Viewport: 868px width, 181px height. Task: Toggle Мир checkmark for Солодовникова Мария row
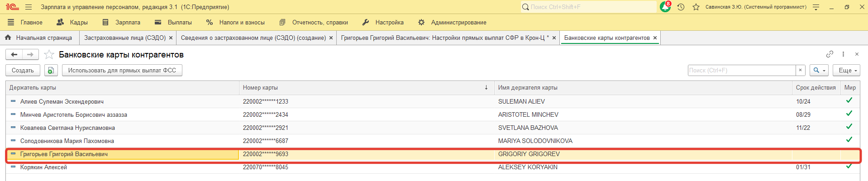click(849, 140)
